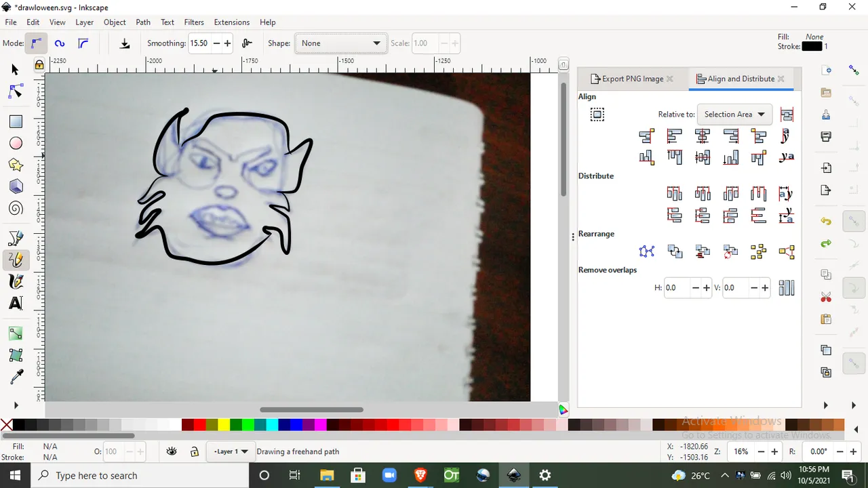
Task: Click the Redo arrow icon
Action: (x=826, y=243)
